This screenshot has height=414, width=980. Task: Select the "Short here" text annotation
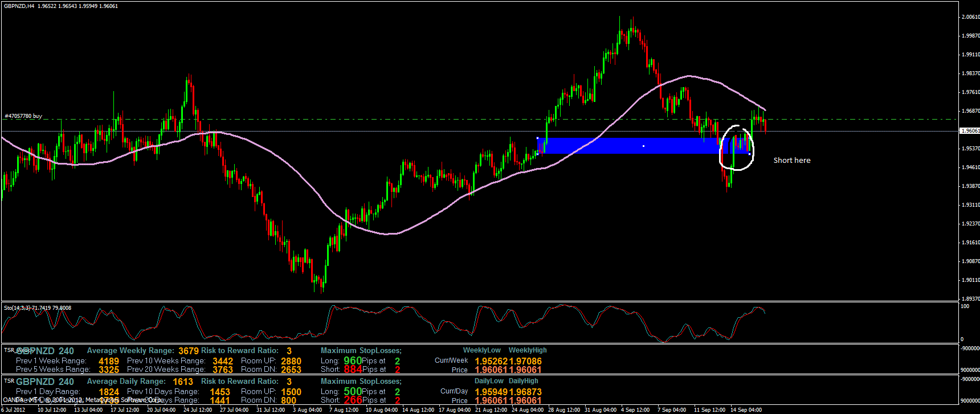[x=791, y=161]
